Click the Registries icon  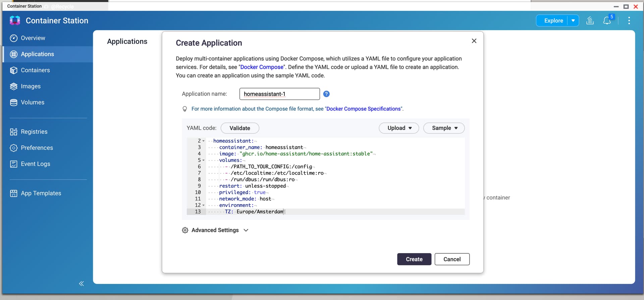pos(14,132)
